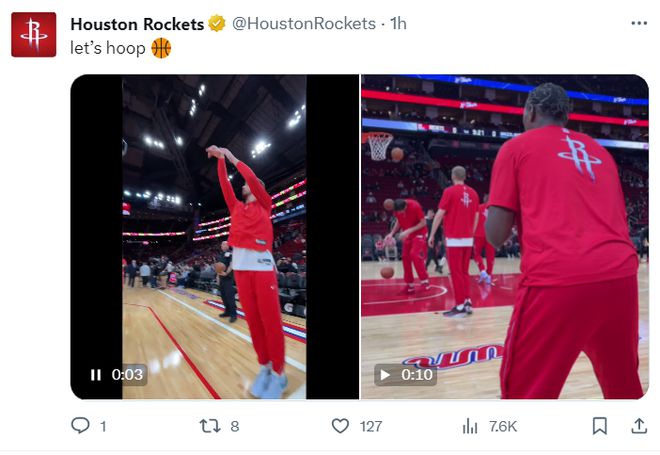660x455 pixels.
Task: Click the 127 likes count
Action: [x=371, y=427]
